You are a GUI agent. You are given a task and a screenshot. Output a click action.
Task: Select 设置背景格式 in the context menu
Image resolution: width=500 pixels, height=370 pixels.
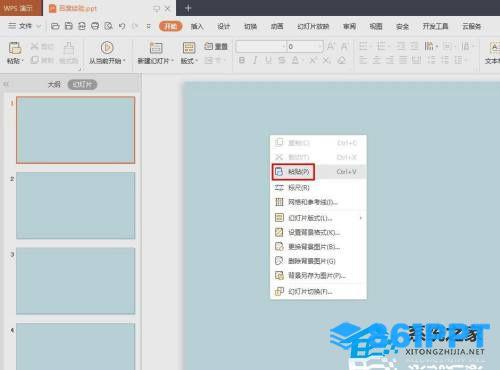[318, 232]
